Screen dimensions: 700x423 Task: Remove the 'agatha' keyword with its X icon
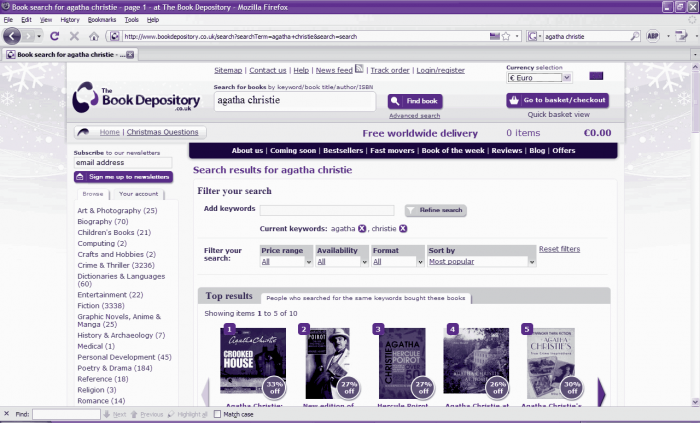(362, 228)
